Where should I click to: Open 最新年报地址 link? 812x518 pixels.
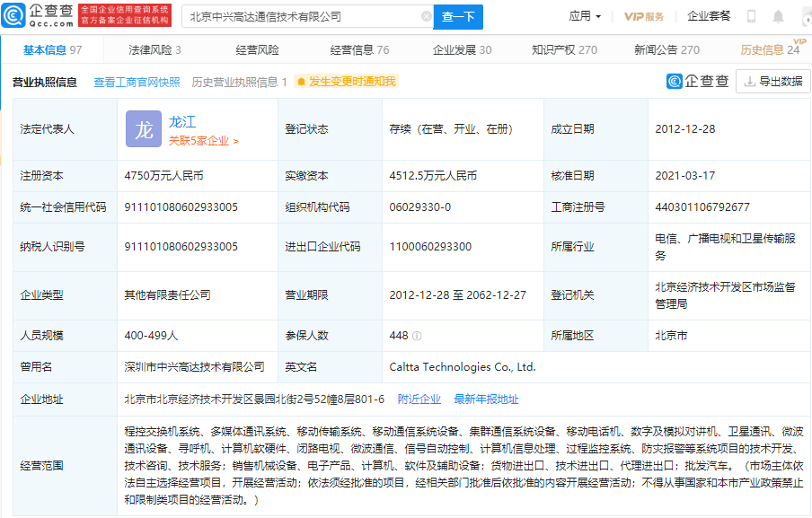tap(486, 399)
